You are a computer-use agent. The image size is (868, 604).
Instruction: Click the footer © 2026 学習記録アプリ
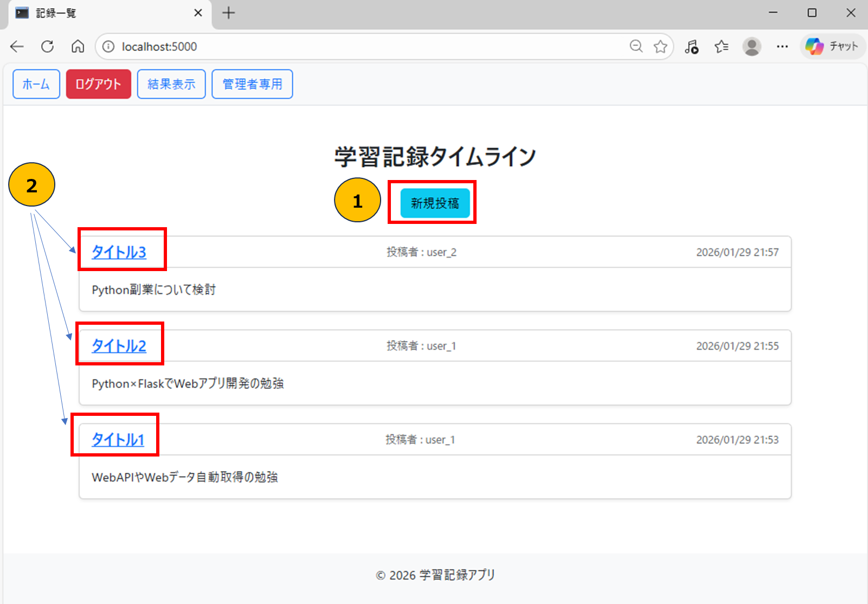(435, 575)
